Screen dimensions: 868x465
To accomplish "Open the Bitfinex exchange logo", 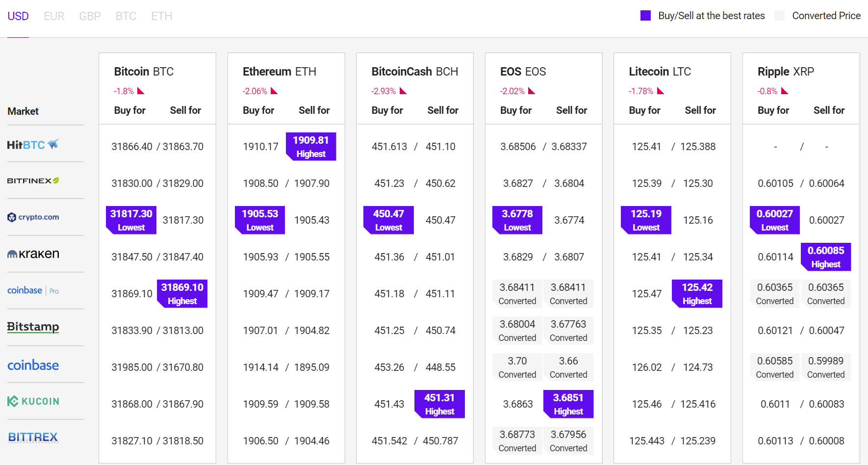I will (33, 181).
